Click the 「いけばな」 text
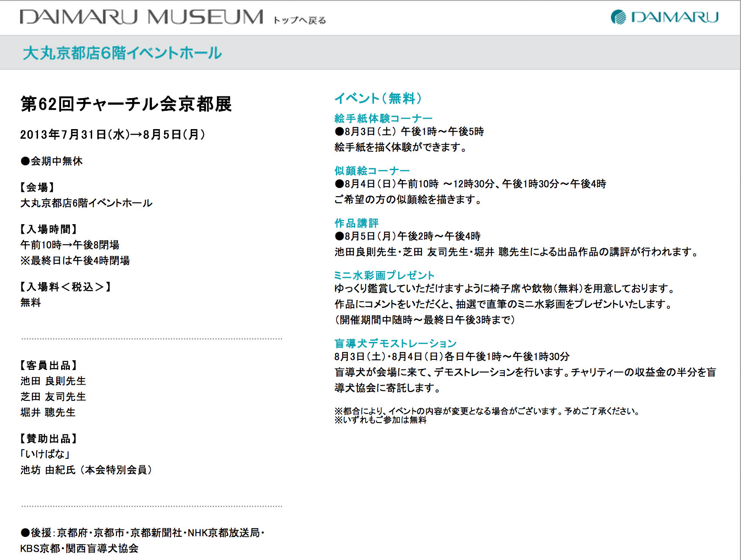Screen dimensions: 741x560 click(45, 454)
